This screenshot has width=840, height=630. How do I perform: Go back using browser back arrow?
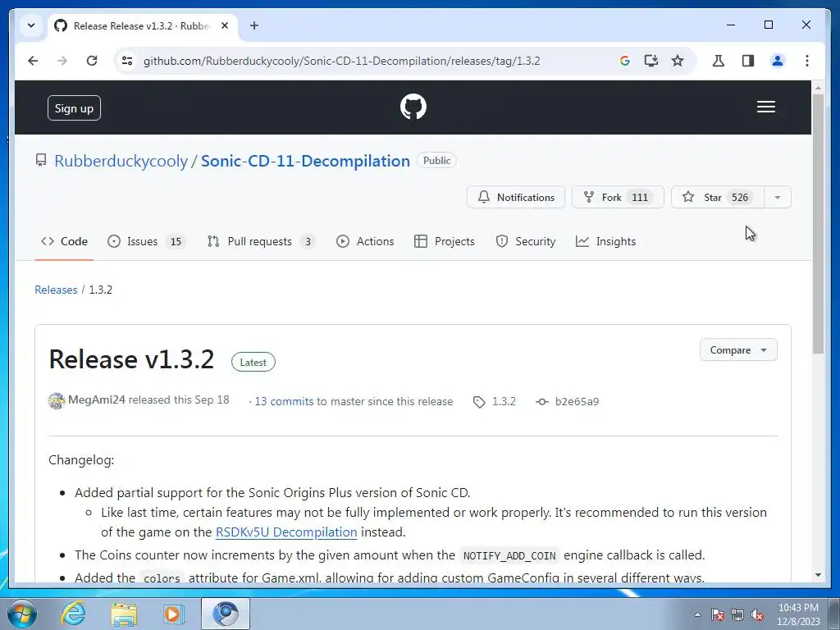click(33, 61)
